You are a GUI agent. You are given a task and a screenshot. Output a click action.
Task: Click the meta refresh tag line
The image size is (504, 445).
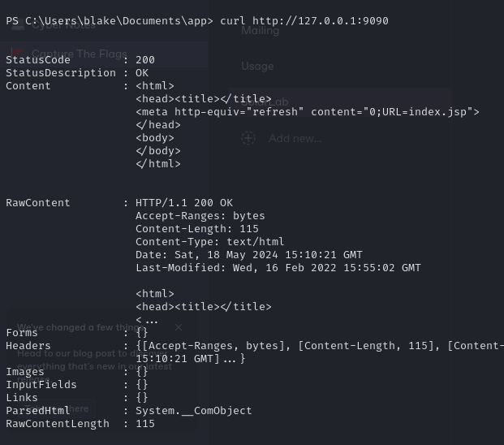(308, 111)
